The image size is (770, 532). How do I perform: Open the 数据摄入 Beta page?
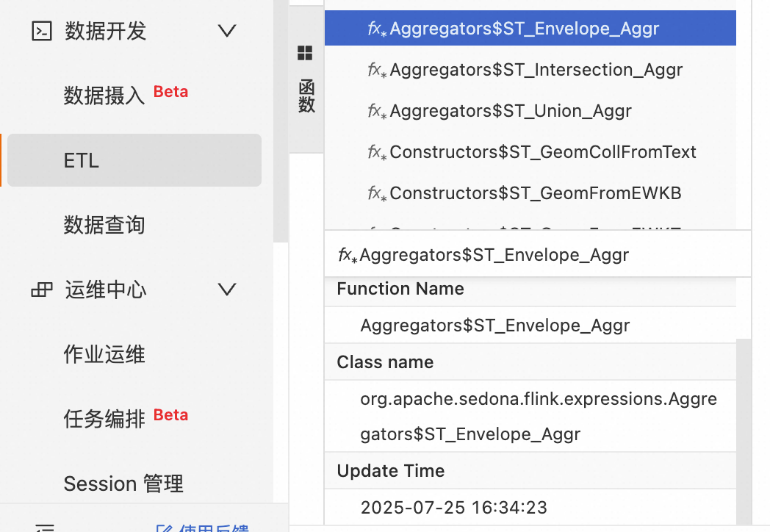coord(126,95)
